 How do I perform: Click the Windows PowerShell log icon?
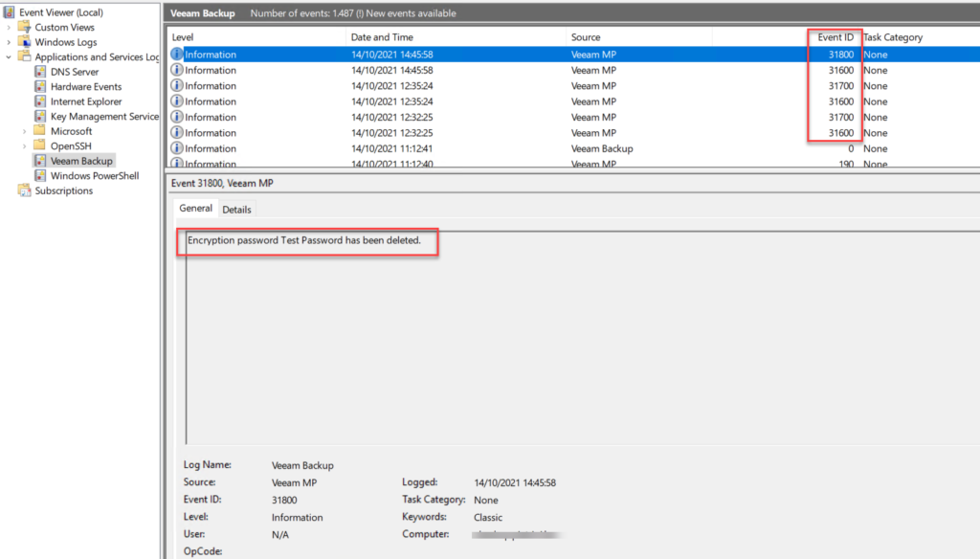coord(40,176)
